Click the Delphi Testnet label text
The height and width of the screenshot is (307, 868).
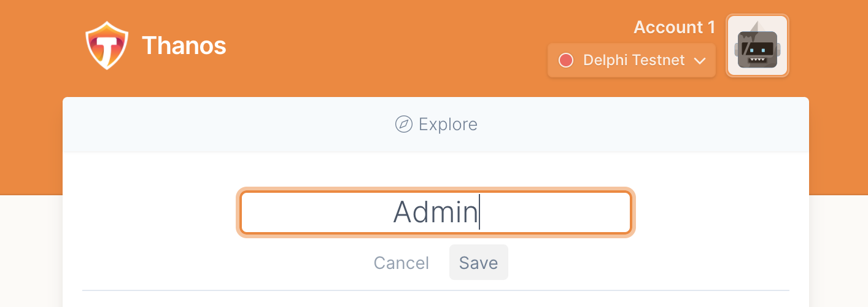(634, 60)
